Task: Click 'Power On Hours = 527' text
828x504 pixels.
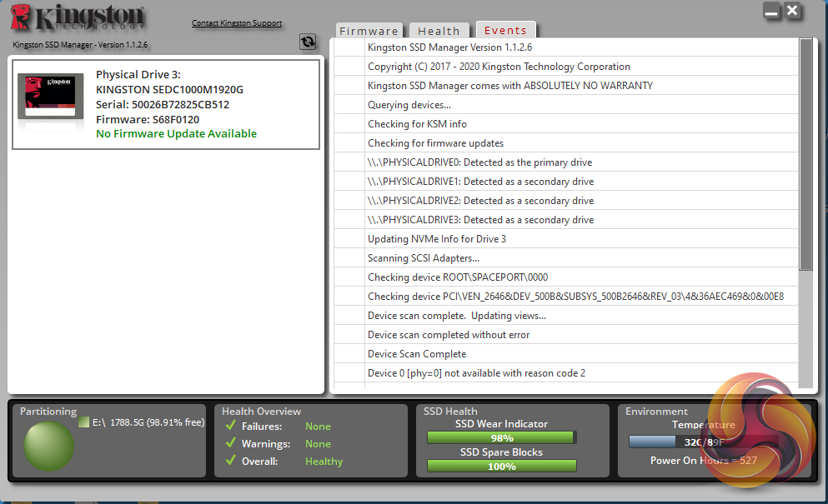Action: click(704, 460)
